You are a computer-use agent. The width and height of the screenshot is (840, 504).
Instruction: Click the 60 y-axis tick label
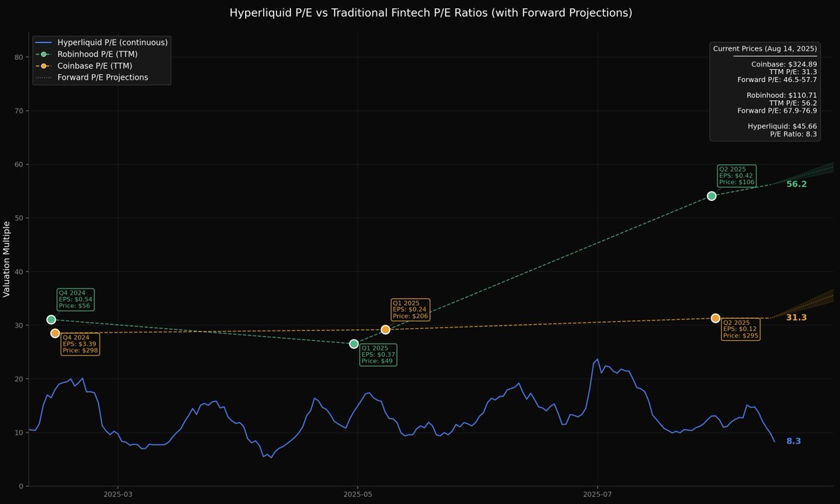(19, 164)
